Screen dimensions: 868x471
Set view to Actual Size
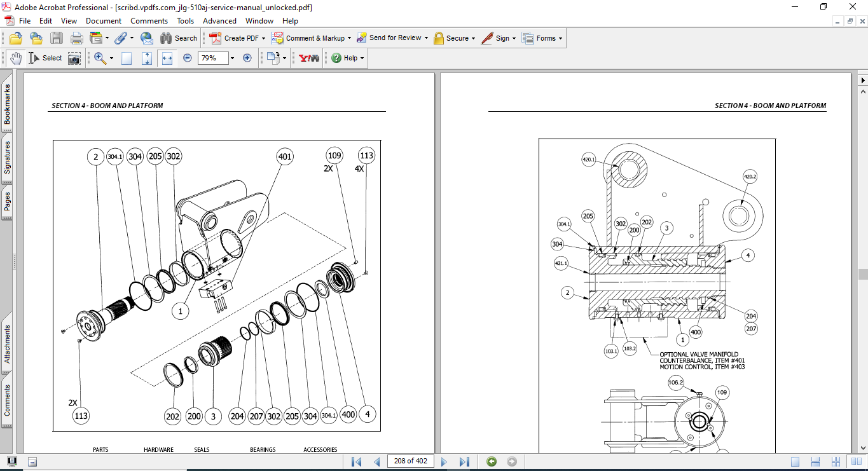point(127,58)
